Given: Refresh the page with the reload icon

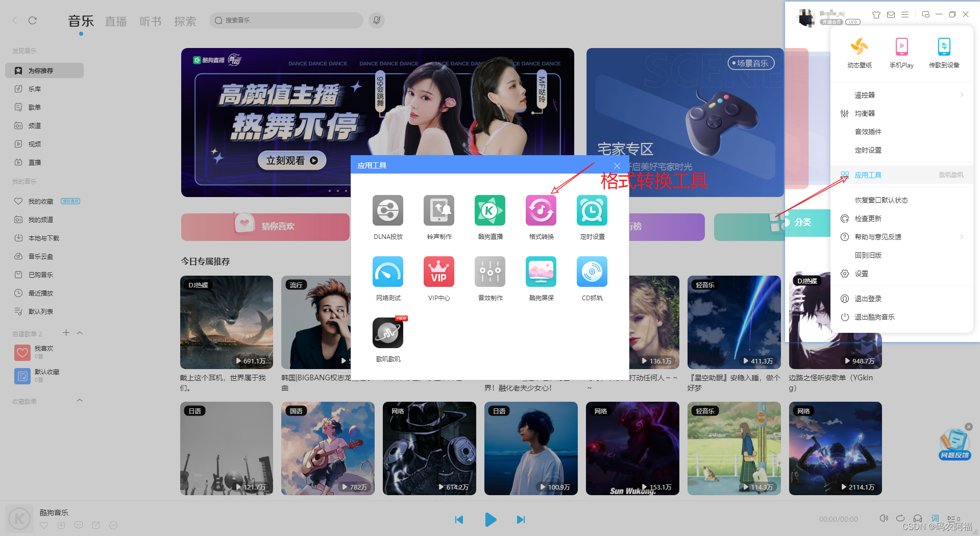Looking at the screenshot, I should (33, 20).
